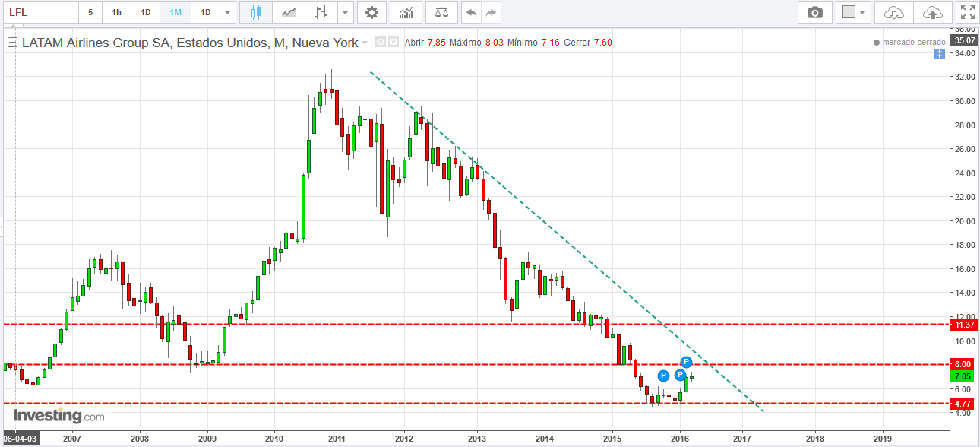
Task: Click the LATAM Airlines Group SA title
Action: 190,43
